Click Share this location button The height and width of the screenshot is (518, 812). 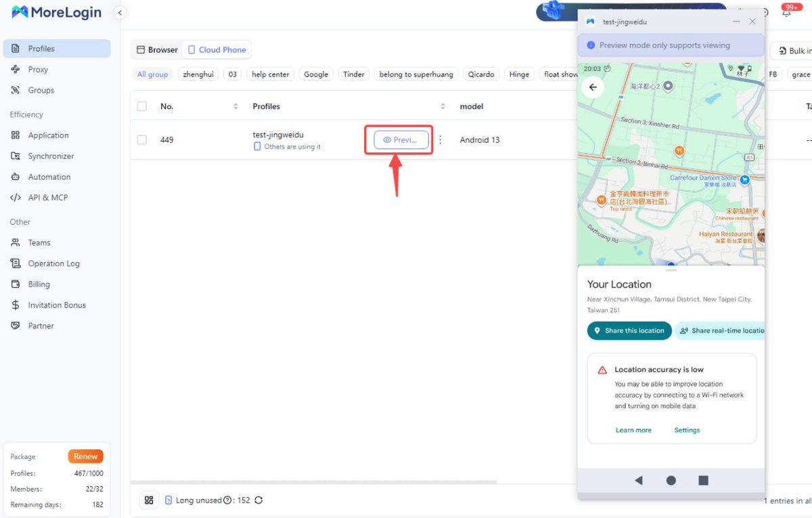(x=629, y=330)
